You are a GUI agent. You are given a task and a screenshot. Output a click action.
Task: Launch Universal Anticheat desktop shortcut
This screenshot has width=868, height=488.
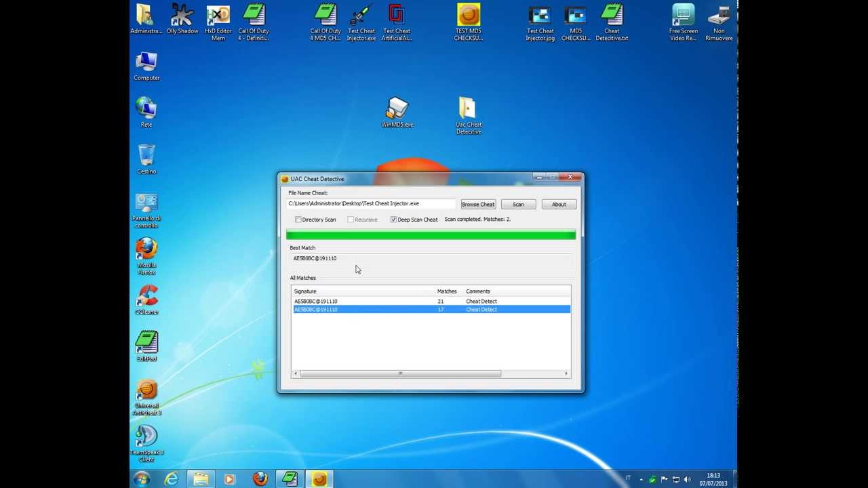(146, 397)
